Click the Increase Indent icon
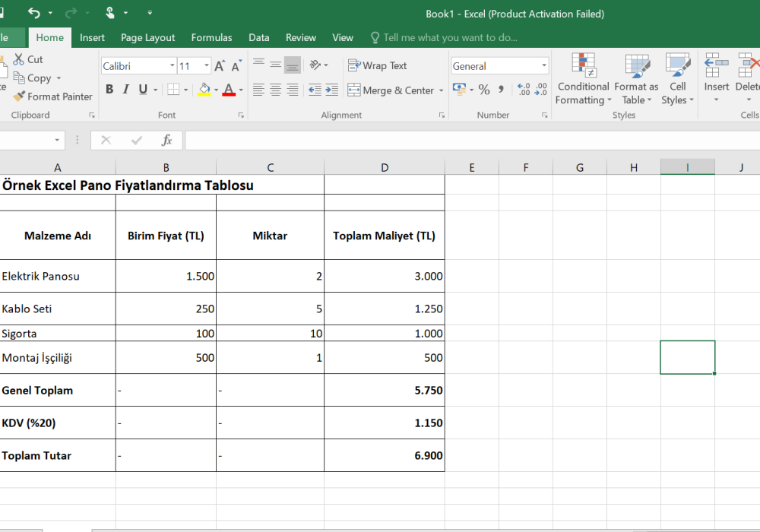 (331, 90)
